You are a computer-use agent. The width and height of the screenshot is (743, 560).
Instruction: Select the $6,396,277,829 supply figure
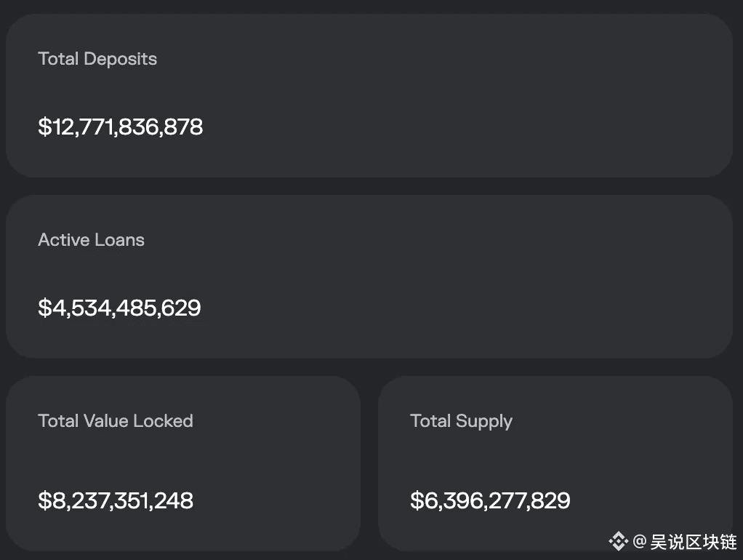tap(490, 500)
